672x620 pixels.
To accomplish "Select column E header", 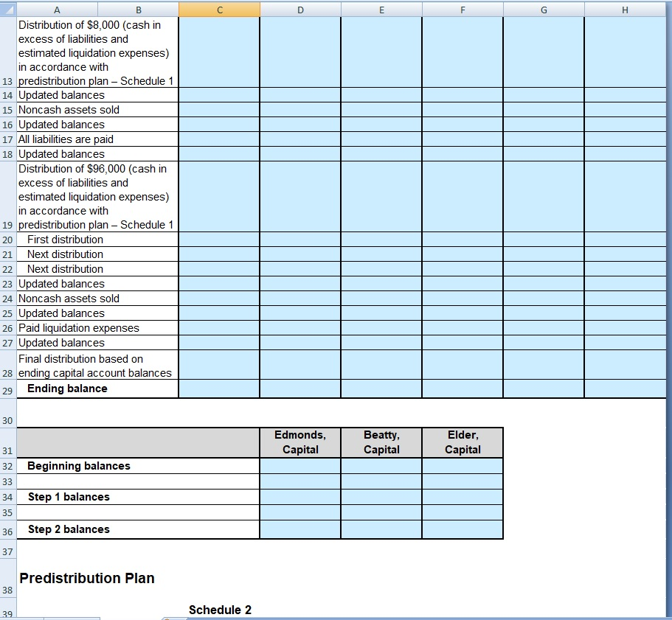I will [x=381, y=10].
